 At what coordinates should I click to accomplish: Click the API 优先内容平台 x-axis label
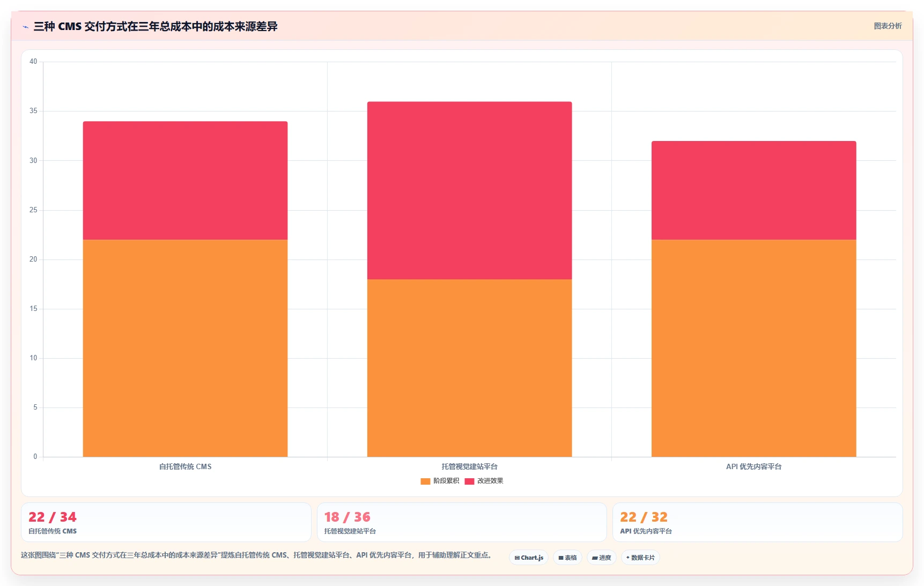click(753, 466)
